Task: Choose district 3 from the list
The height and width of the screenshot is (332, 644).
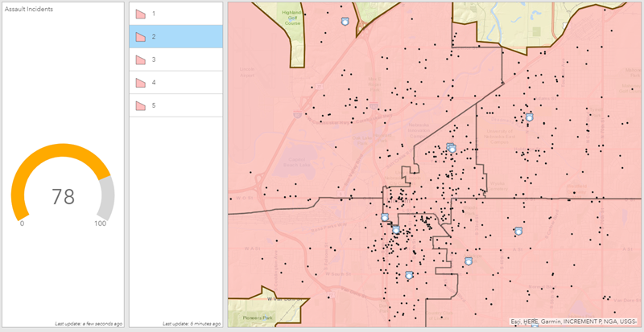Action: 175,59
